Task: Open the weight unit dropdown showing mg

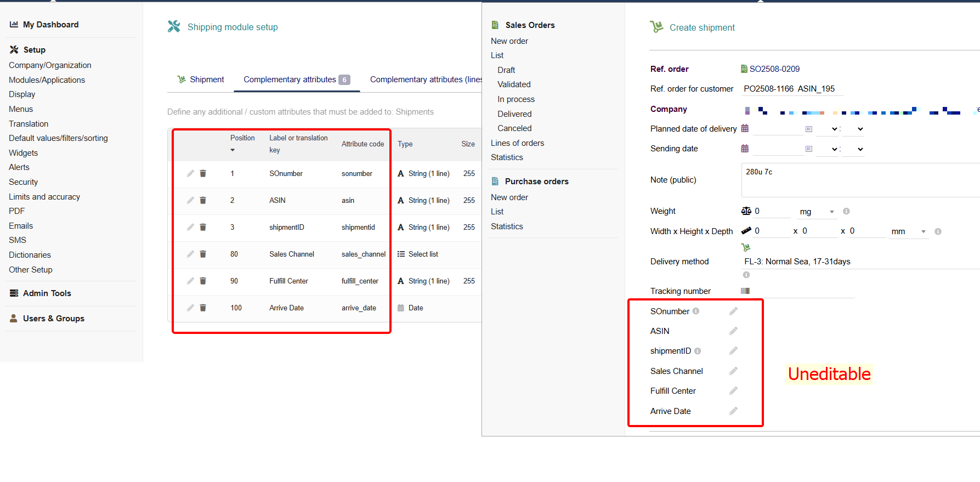Action: point(816,212)
